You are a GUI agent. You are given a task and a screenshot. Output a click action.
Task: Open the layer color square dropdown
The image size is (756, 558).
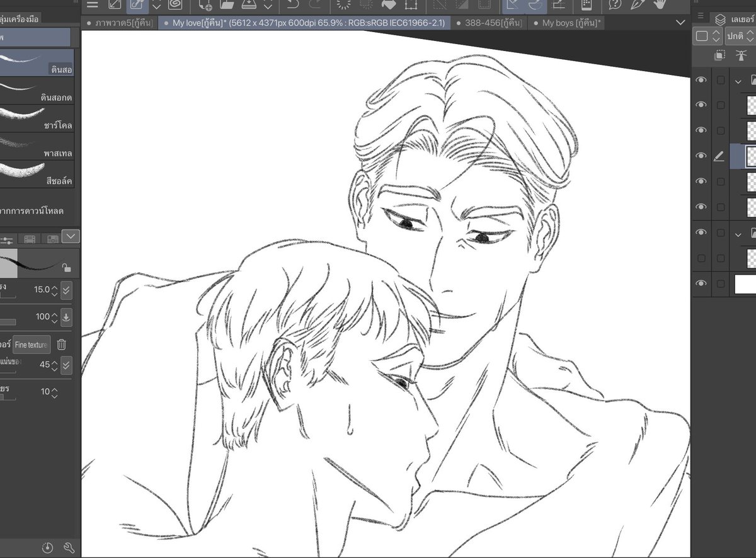point(708,37)
